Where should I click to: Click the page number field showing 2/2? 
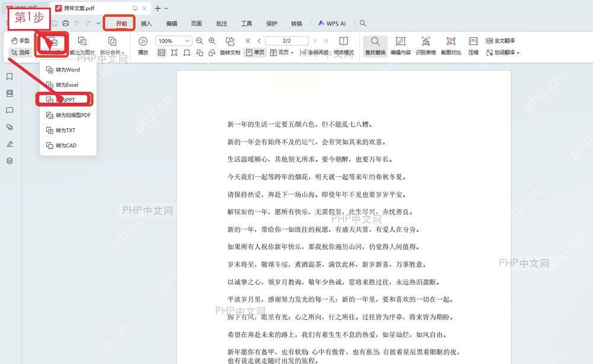pos(287,41)
